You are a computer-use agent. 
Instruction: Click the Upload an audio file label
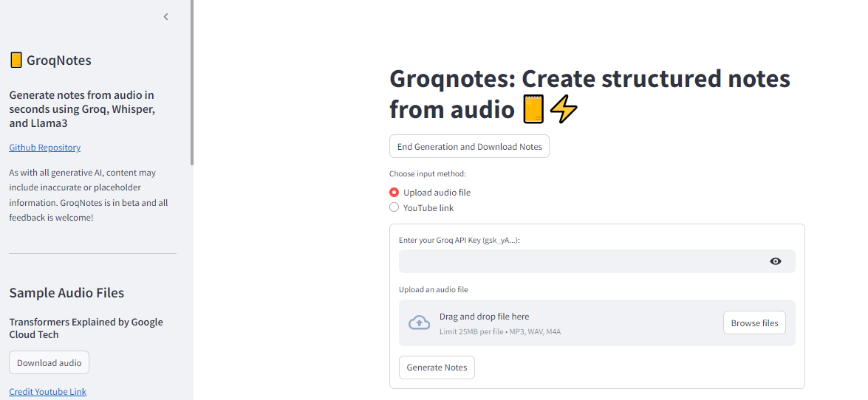(434, 289)
